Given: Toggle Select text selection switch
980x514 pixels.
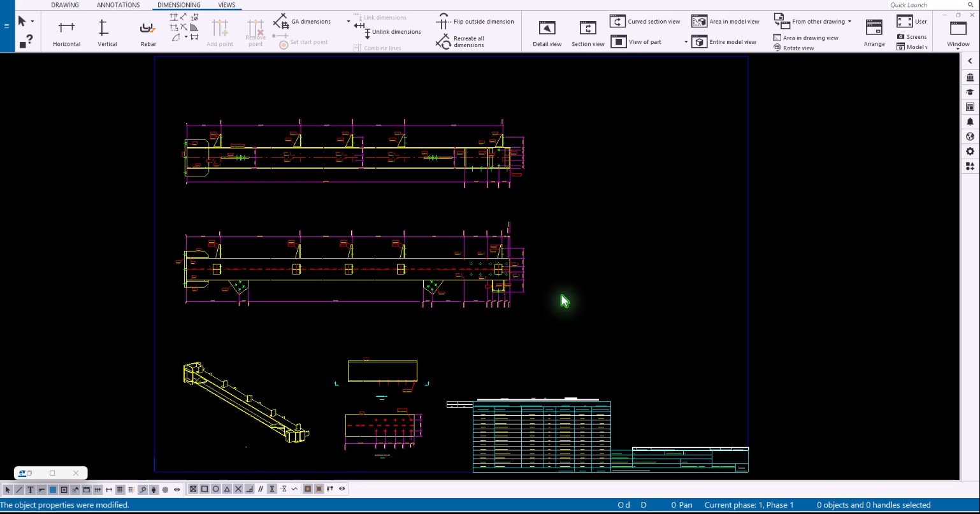Looking at the screenshot, I should 30,489.
